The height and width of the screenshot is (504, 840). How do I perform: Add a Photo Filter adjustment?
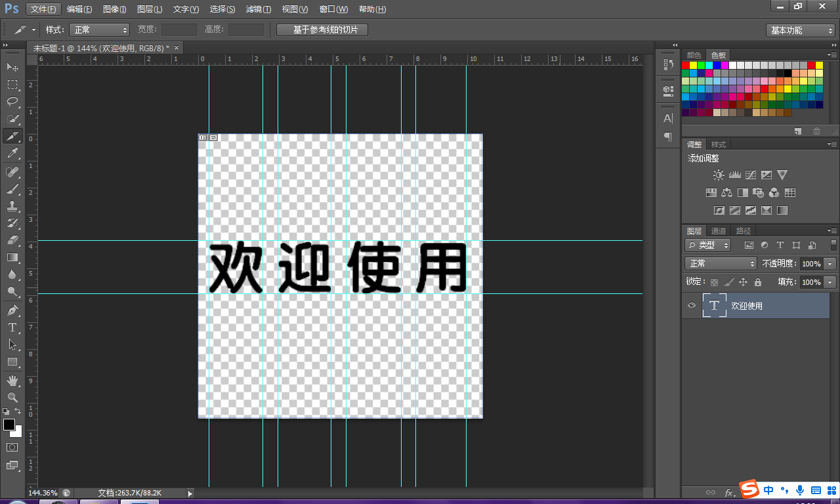758,193
